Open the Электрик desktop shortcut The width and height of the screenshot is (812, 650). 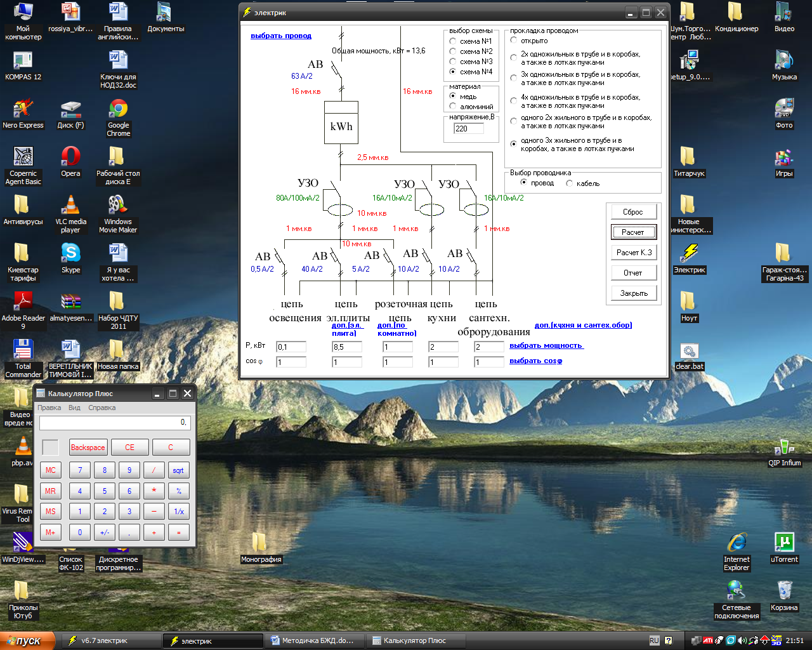point(689,254)
